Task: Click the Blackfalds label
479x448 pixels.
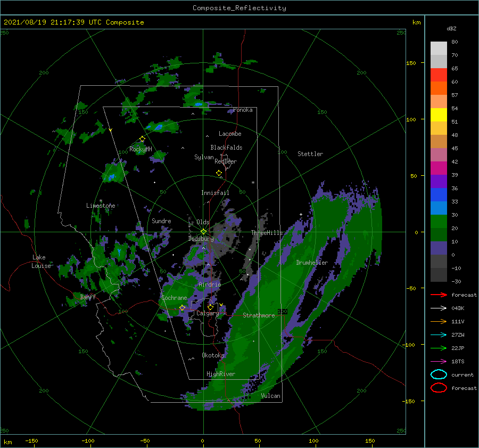Action: [226, 148]
